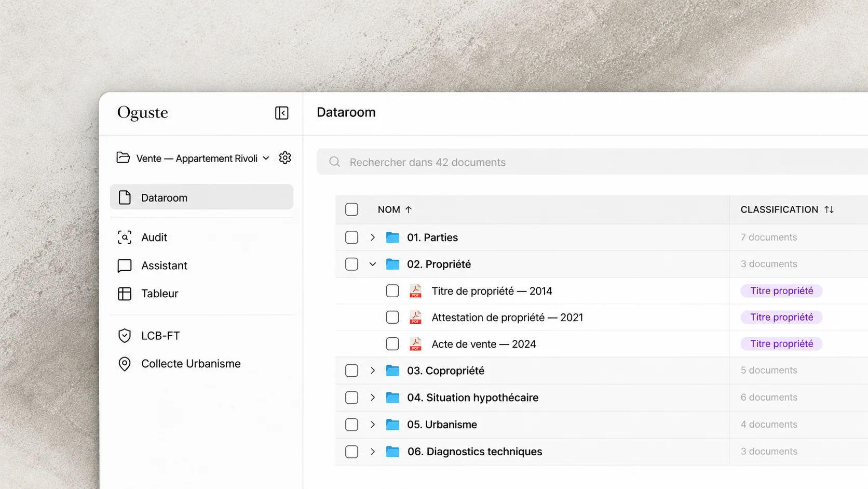Expand the 03. Copropriété folder
The width and height of the screenshot is (868, 489).
(372, 371)
